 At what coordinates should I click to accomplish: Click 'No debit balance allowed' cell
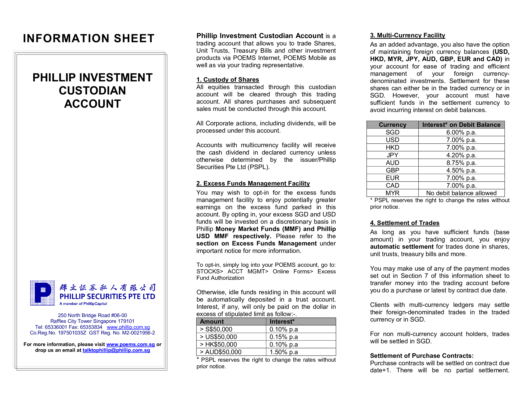click(461, 193)
